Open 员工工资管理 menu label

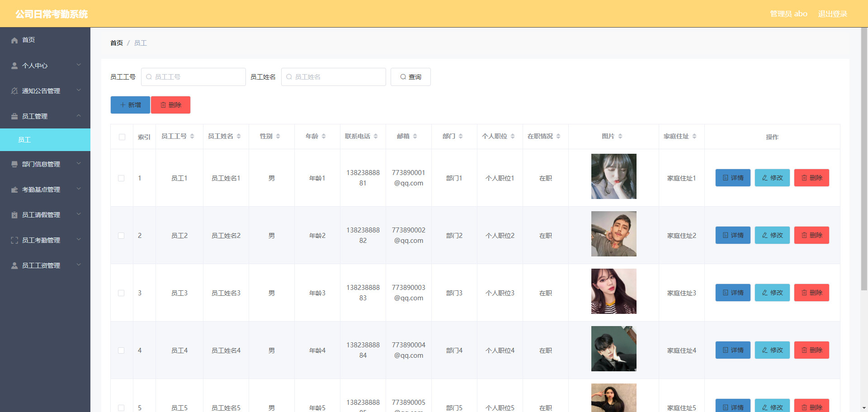tap(41, 265)
